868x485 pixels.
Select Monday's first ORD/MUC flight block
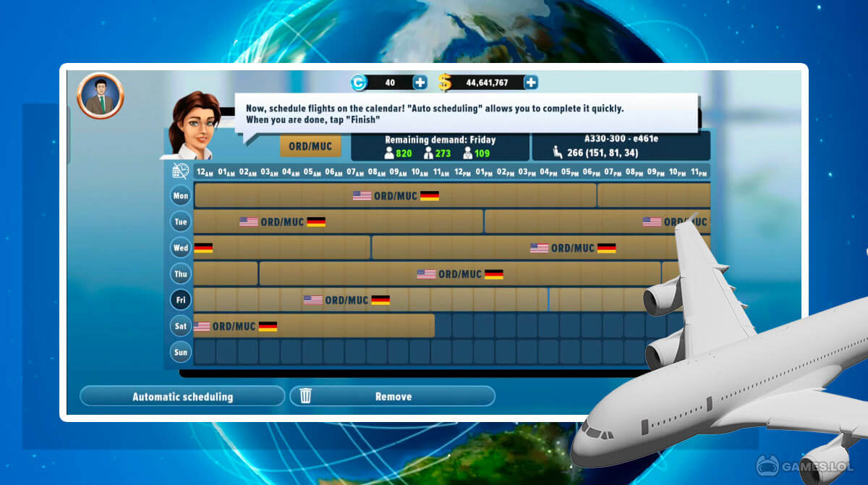click(395, 195)
